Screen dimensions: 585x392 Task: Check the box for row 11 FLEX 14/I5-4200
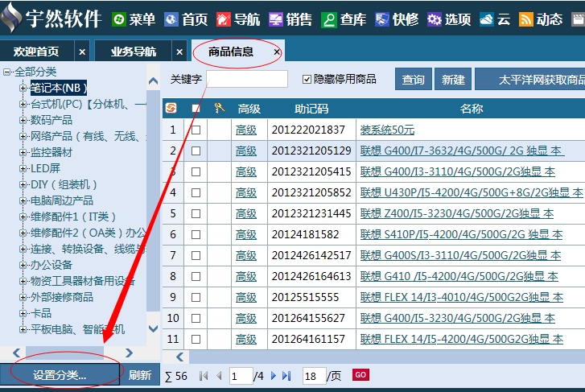(196, 339)
